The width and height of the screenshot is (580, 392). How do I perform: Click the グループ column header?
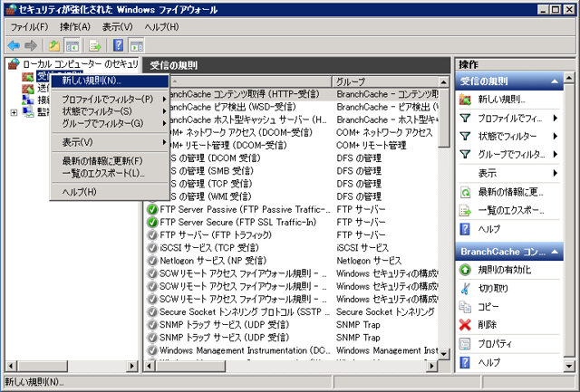click(385, 81)
